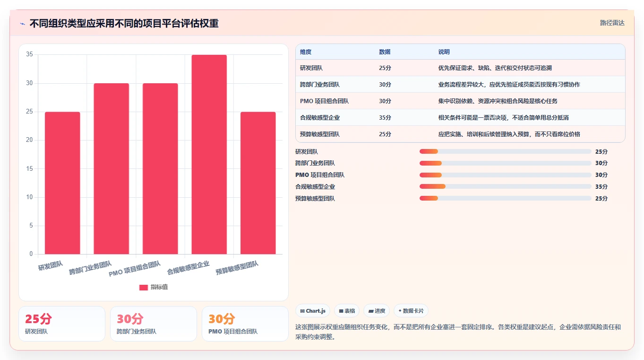The height and width of the screenshot is (360, 644).
Task: Click the 研发团队 x-axis label
Action: click(x=51, y=265)
